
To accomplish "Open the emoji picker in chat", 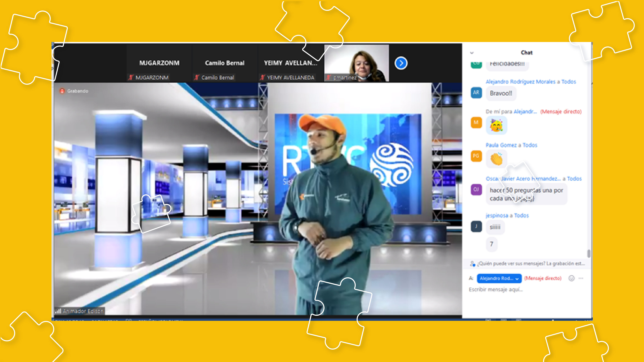I will (572, 278).
